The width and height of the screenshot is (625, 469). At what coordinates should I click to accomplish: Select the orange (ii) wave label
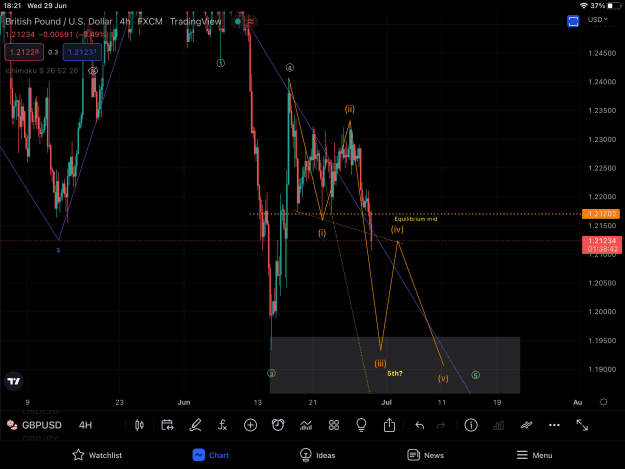[350, 109]
